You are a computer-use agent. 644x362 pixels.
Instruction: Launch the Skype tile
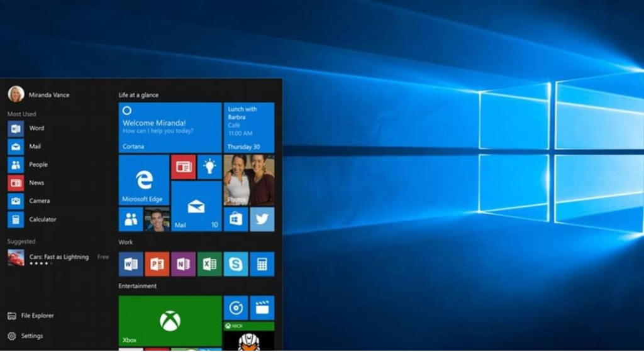236,264
